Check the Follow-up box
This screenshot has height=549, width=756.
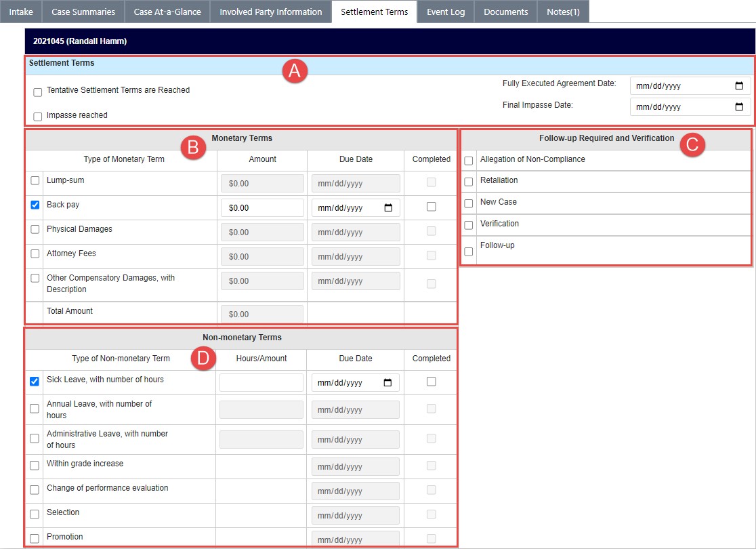[x=469, y=252]
